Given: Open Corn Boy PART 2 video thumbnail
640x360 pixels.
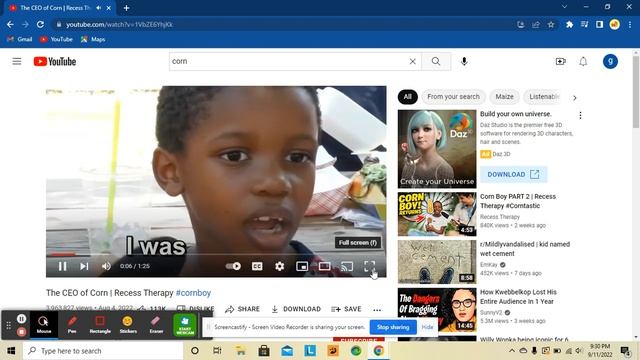Looking at the screenshot, I should coord(437,214).
